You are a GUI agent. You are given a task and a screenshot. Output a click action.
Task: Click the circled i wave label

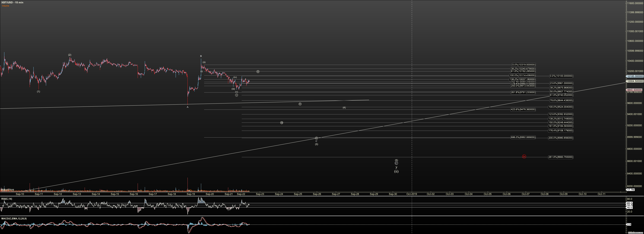point(237,95)
